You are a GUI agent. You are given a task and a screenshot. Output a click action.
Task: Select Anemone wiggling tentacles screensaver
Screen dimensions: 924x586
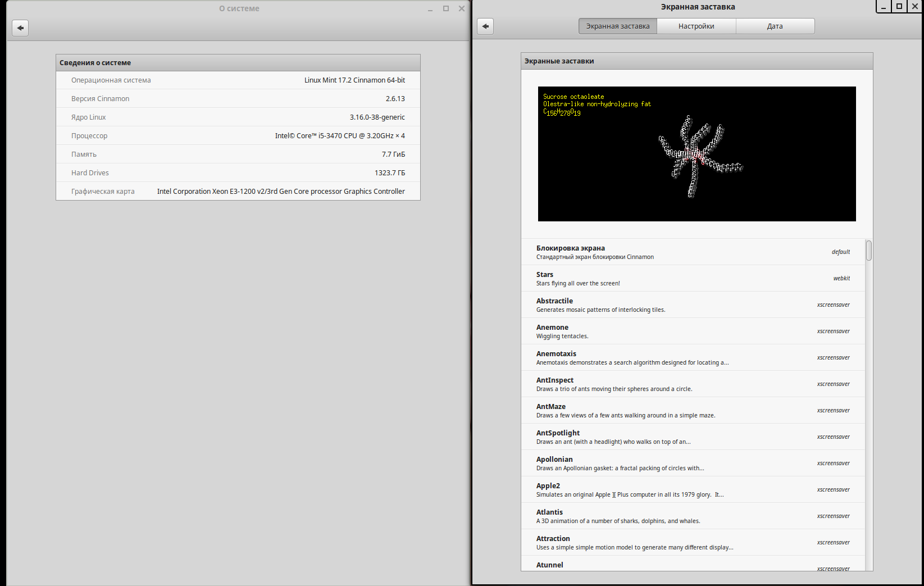693,331
